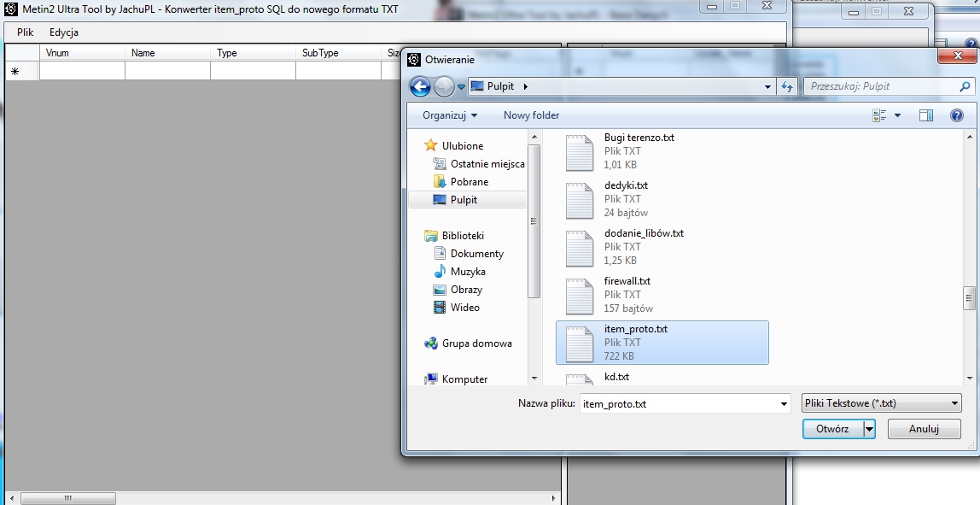Click the Nowy folder button
Screen dimensions: 980x505
pos(531,115)
